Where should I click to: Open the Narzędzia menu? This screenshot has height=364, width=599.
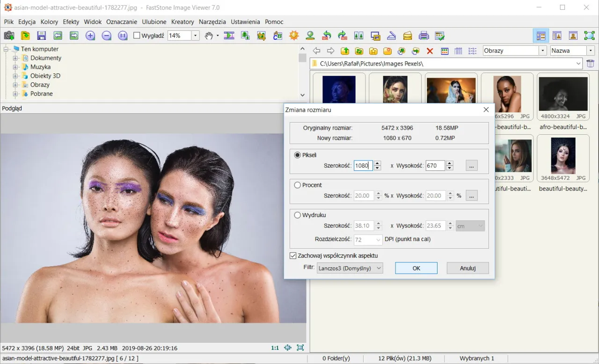pos(212,22)
